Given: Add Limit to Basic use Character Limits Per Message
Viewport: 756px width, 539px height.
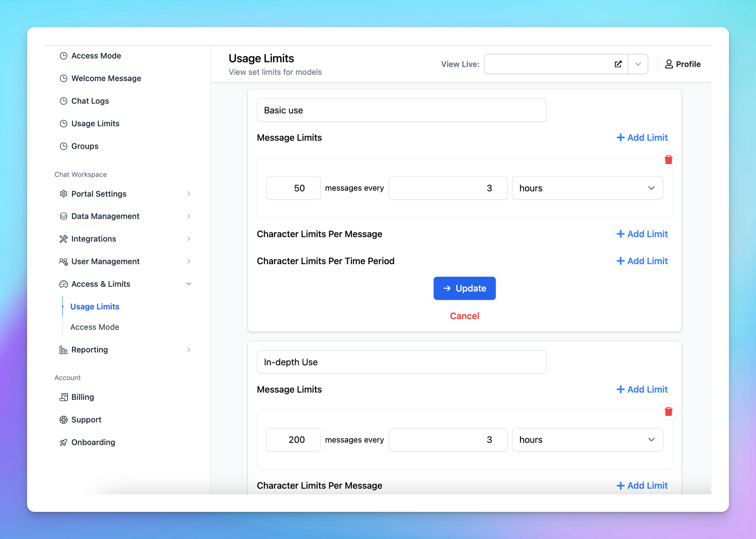Looking at the screenshot, I should (x=642, y=234).
